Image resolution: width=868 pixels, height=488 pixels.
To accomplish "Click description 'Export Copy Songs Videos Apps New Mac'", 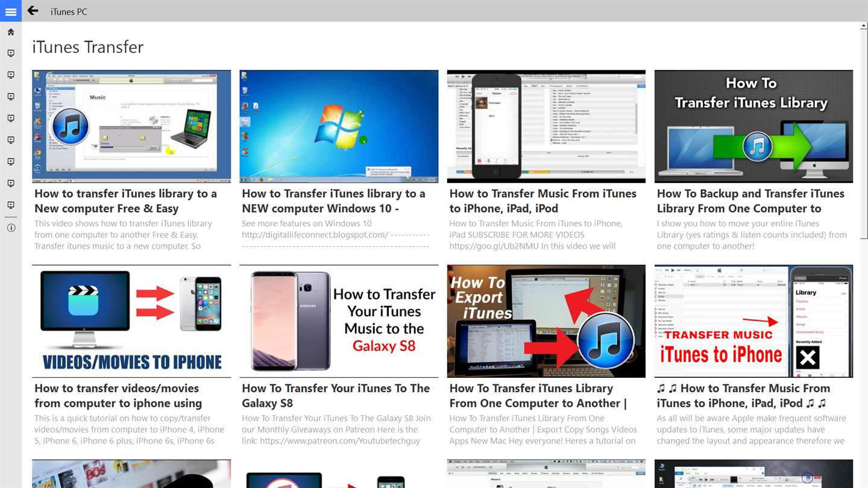I will pyautogui.click(x=543, y=430).
